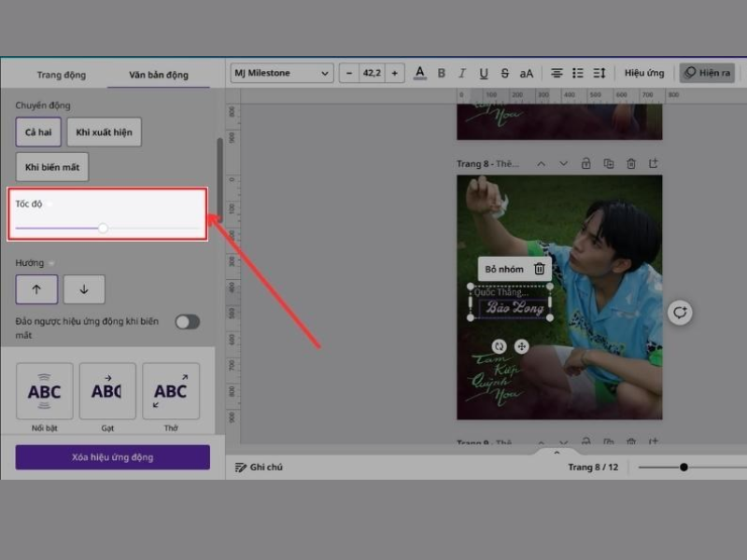
Task: Apply italic formatting to the text
Action: click(x=461, y=73)
